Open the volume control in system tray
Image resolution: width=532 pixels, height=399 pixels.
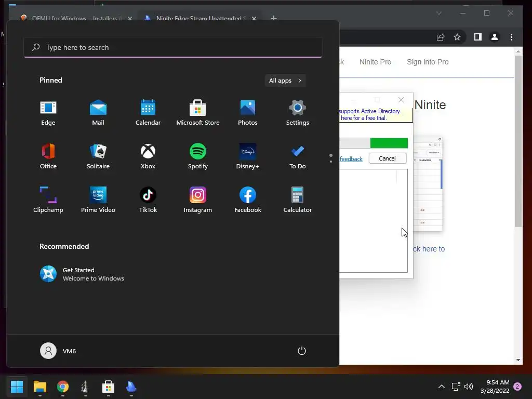pos(469,387)
